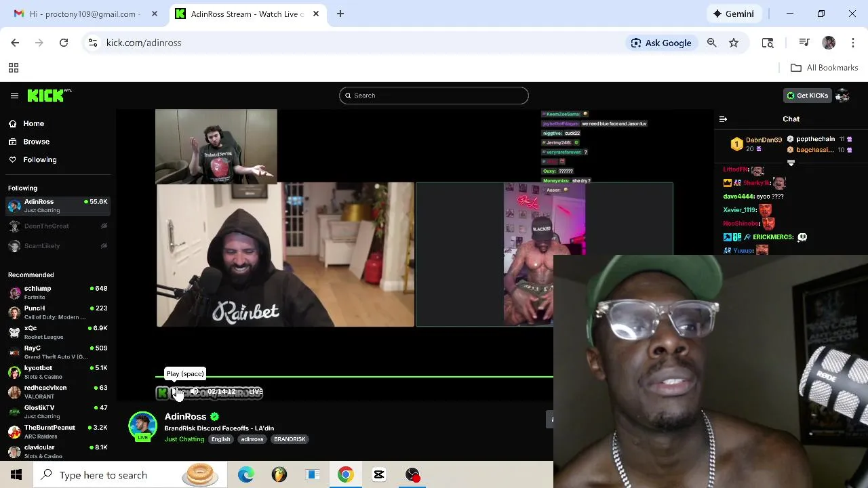Toggle the player volume icon
This screenshot has width=868, height=488.
click(195, 392)
